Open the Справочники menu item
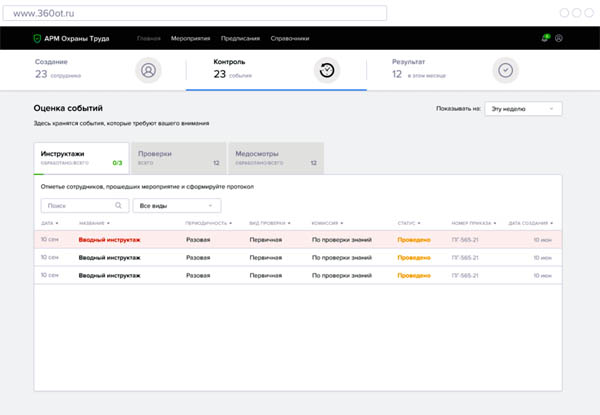This screenshot has height=415, width=600. [x=289, y=38]
